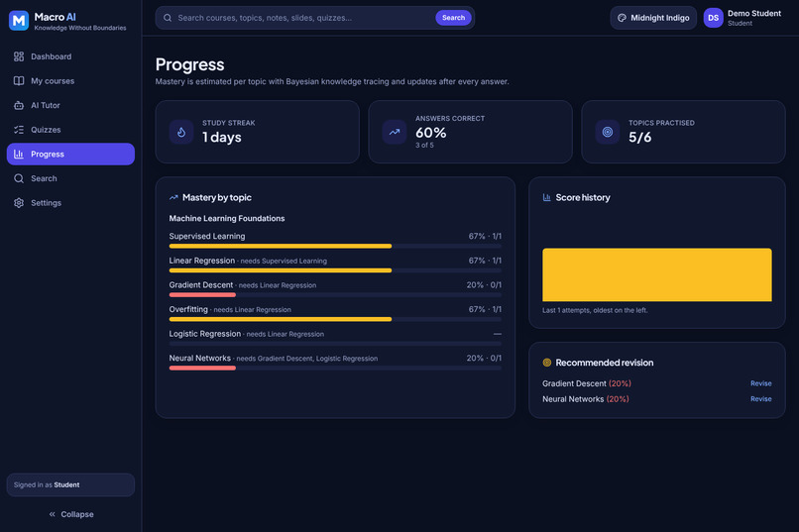799x532 pixels.
Task: Click the flame icon on Study Streak card
Action: [x=181, y=132]
